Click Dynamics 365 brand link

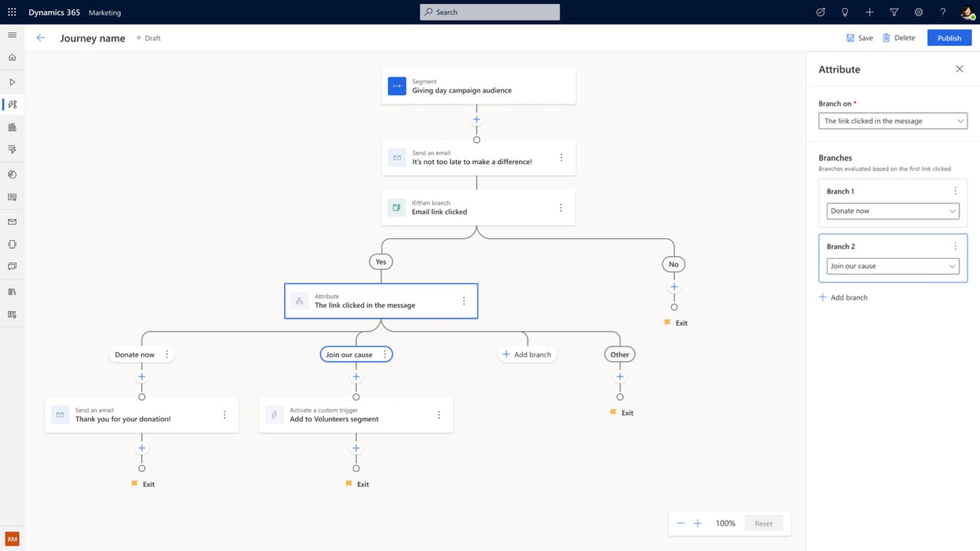pos(55,12)
